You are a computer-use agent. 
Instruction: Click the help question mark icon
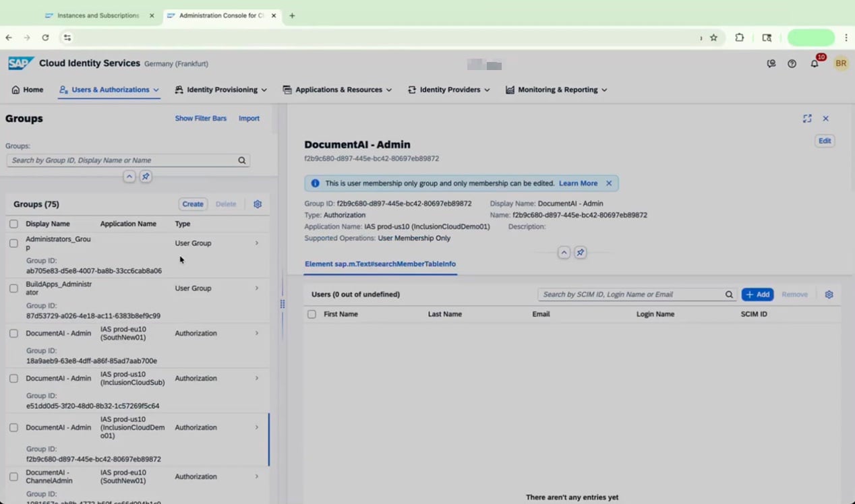[x=792, y=64]
